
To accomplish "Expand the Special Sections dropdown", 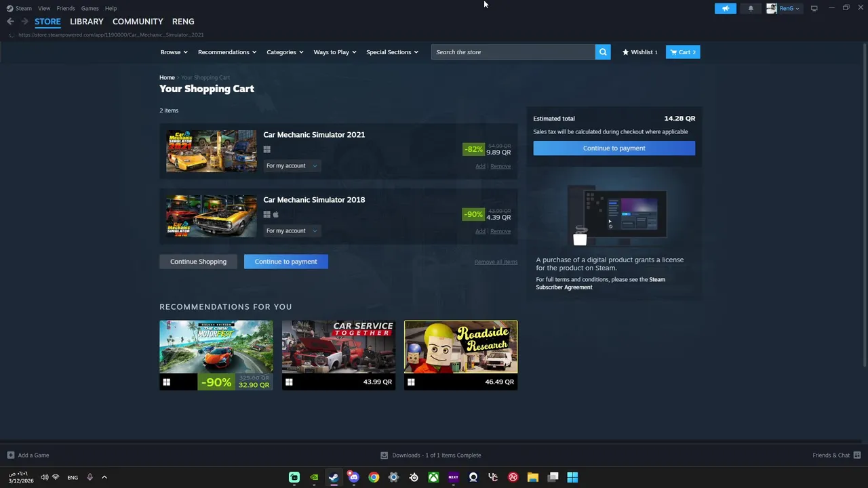I will coord(392,52).
